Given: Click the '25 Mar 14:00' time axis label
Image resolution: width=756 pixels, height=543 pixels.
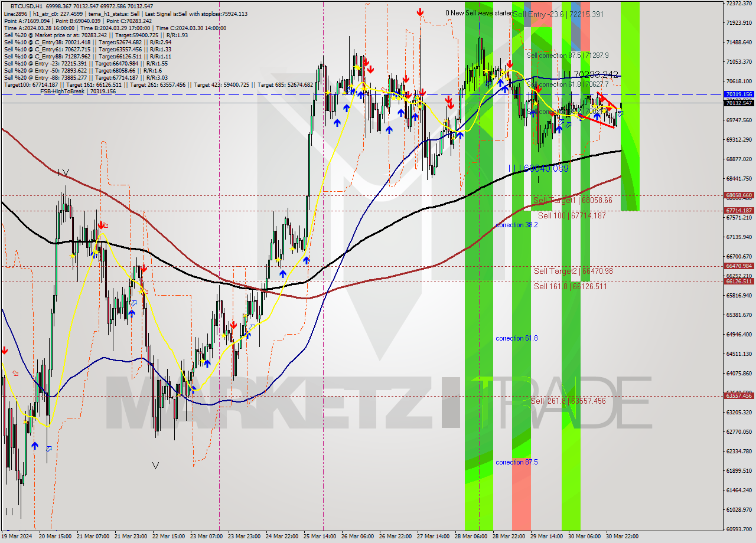Looking at the screenshot, I should [320, 537].
